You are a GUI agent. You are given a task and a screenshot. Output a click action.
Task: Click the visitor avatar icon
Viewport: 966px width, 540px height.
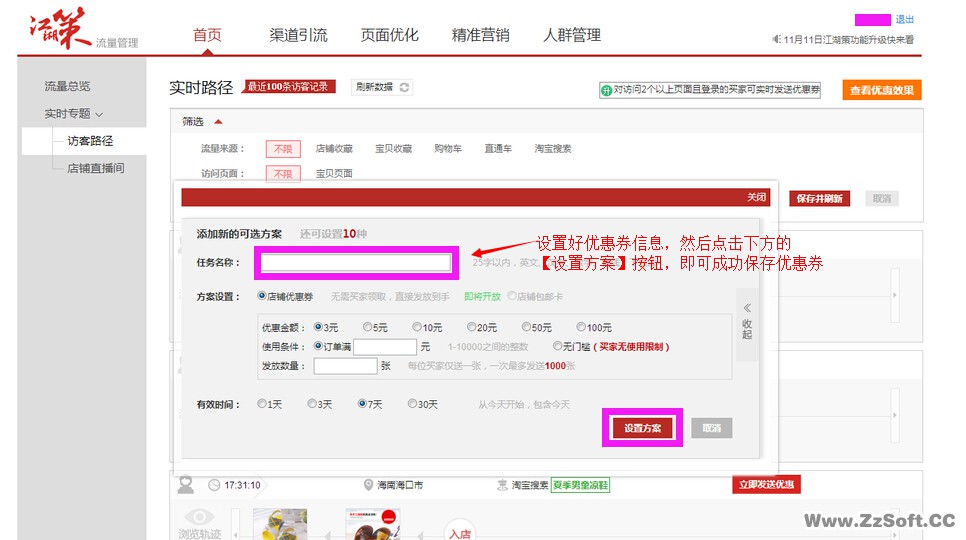[185, 485]
